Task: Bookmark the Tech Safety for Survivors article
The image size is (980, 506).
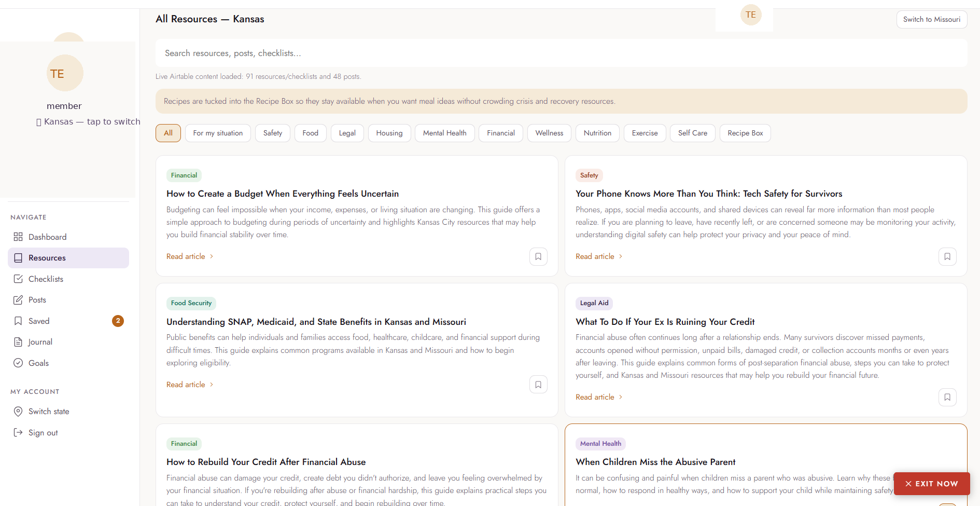Action: click(947, 256)
